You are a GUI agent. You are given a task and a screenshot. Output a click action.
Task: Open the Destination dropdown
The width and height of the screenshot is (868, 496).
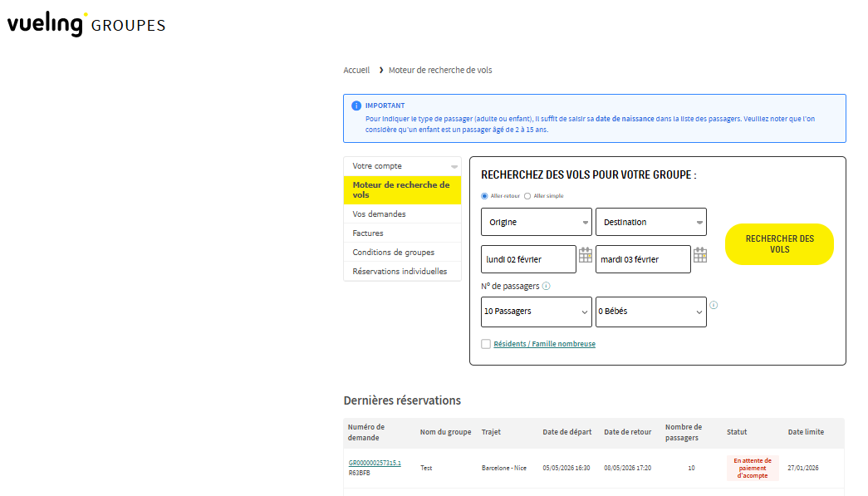[650, 222]
